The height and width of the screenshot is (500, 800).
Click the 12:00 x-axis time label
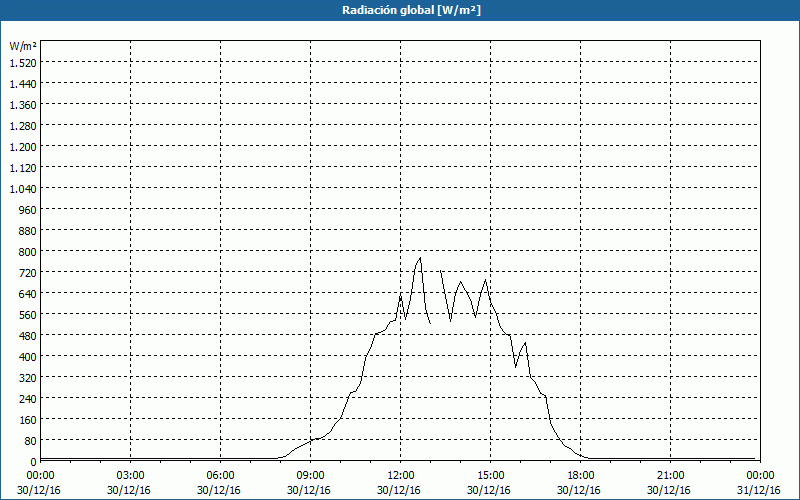(x=401, y=476)
